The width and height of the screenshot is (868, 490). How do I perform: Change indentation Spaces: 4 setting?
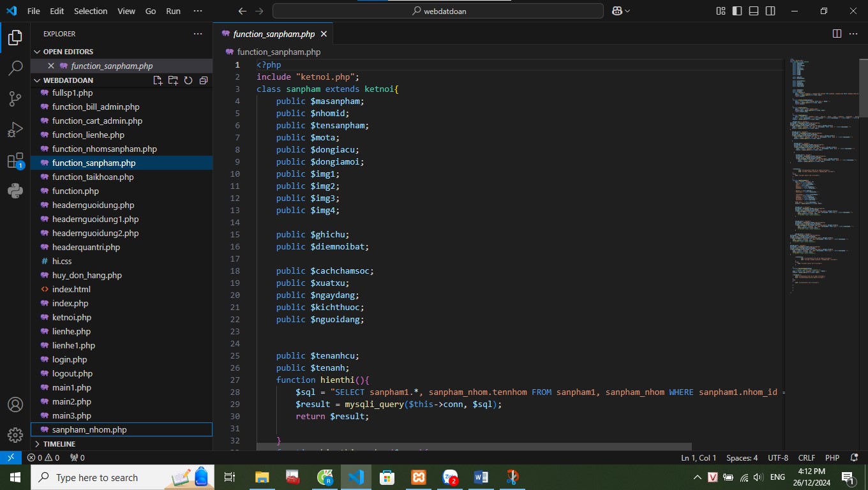(742, 457)
